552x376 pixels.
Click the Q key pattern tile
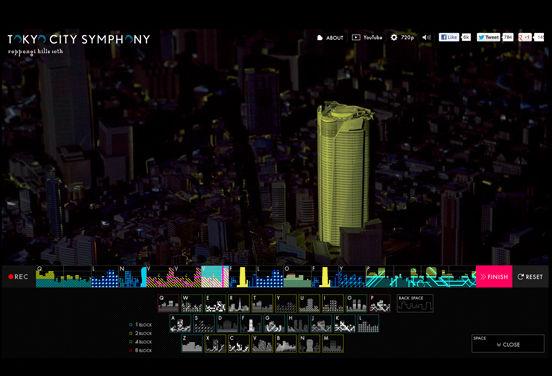tap(168, 303)
